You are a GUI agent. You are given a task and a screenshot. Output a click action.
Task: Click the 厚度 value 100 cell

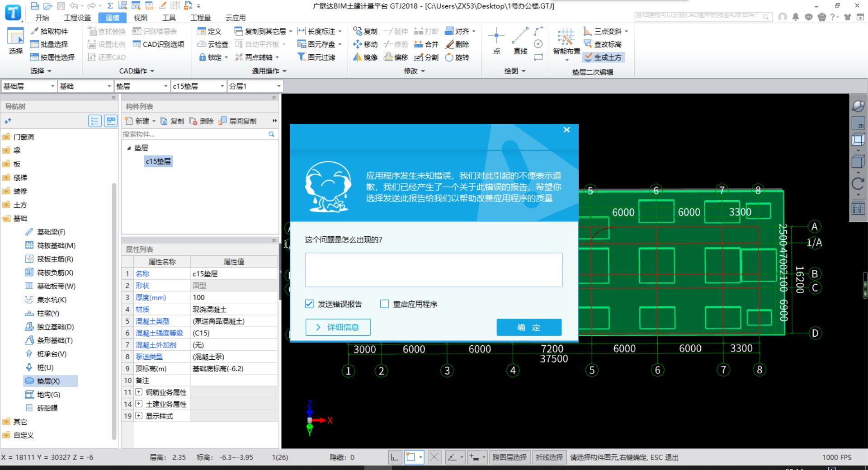tap(234, 297)
